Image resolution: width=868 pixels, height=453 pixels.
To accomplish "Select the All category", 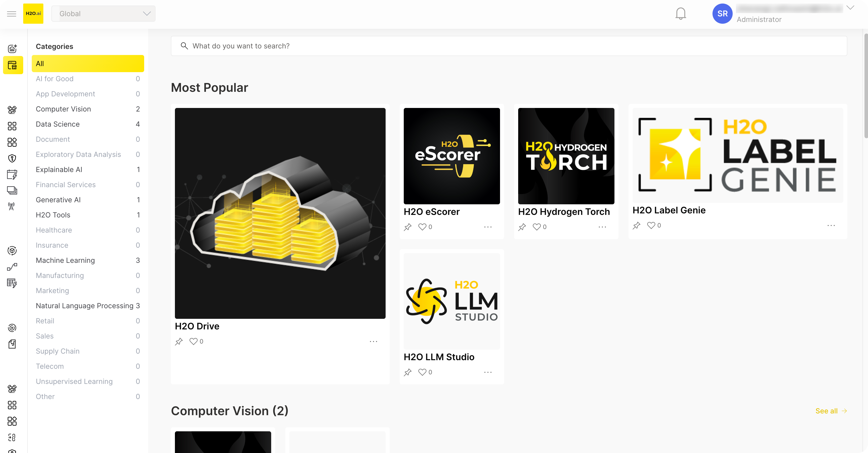I will (88, 63).
